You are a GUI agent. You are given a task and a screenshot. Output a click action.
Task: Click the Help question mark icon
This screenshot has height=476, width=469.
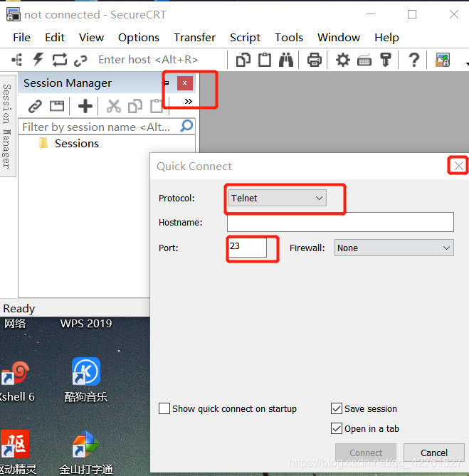(x=414, y=60)
